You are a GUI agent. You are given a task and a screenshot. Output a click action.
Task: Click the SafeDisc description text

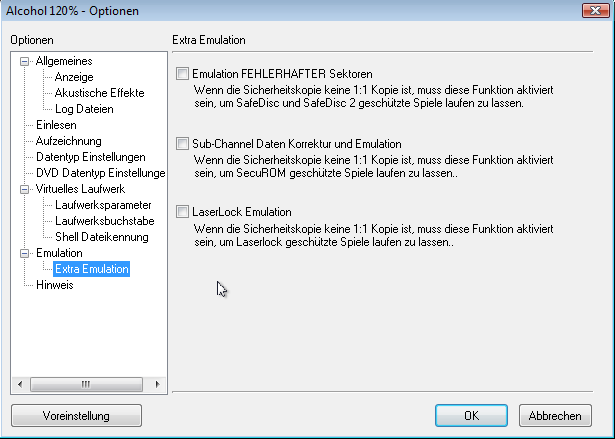coord(373,97)
